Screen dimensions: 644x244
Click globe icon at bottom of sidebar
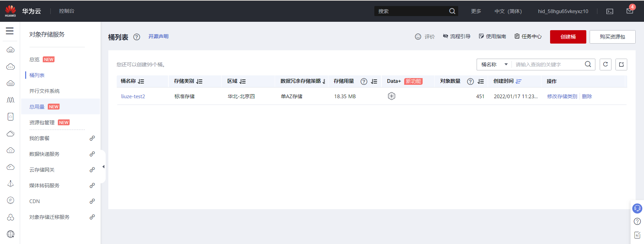[x=10, y=234]
